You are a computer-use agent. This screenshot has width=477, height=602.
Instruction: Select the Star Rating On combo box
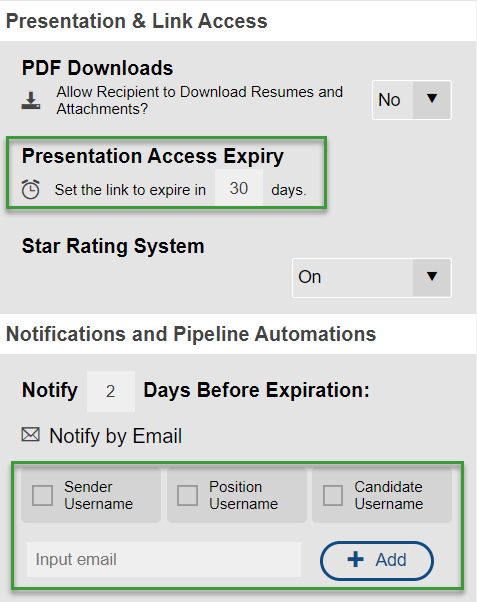[372, 278]
